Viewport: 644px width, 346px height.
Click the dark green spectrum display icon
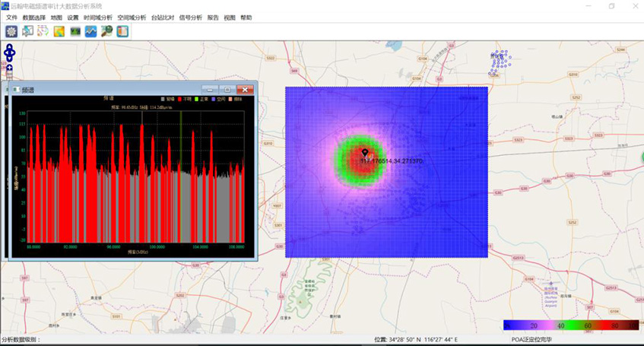coord(75,31)
